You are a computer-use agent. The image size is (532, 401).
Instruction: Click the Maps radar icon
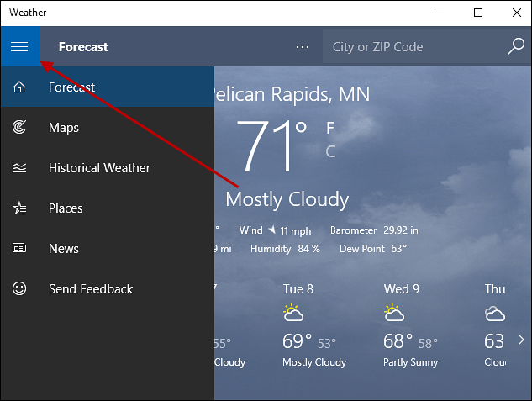point(19,127)
